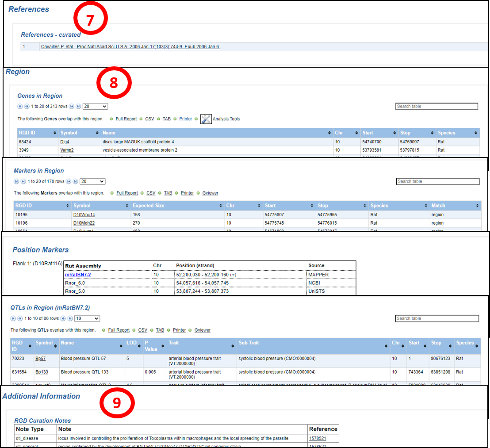
Task: Open rows-per-page dropdown in Markers in Region
Action: coord(92,181)
